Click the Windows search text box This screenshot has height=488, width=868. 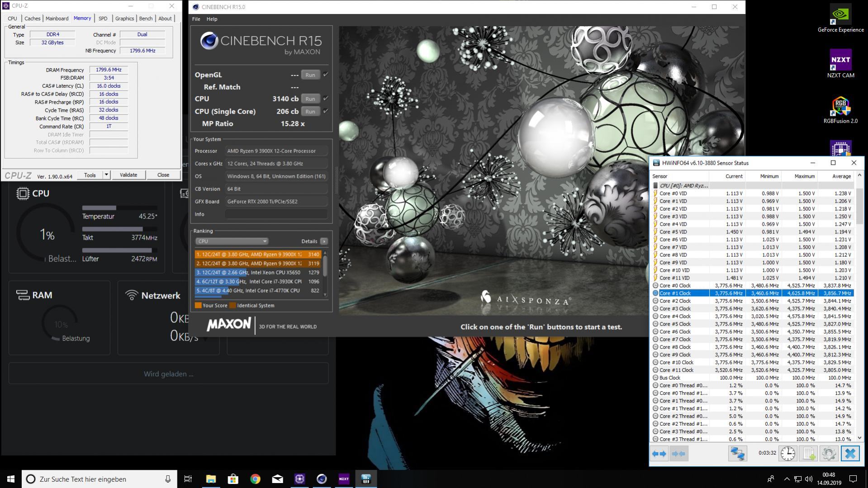click(x=99, y=479)
